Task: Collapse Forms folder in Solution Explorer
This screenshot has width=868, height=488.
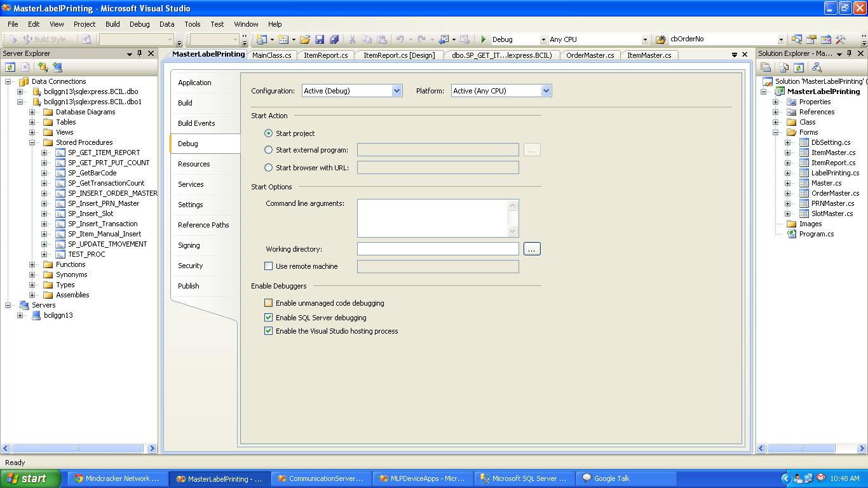Action: click(775, 132)
